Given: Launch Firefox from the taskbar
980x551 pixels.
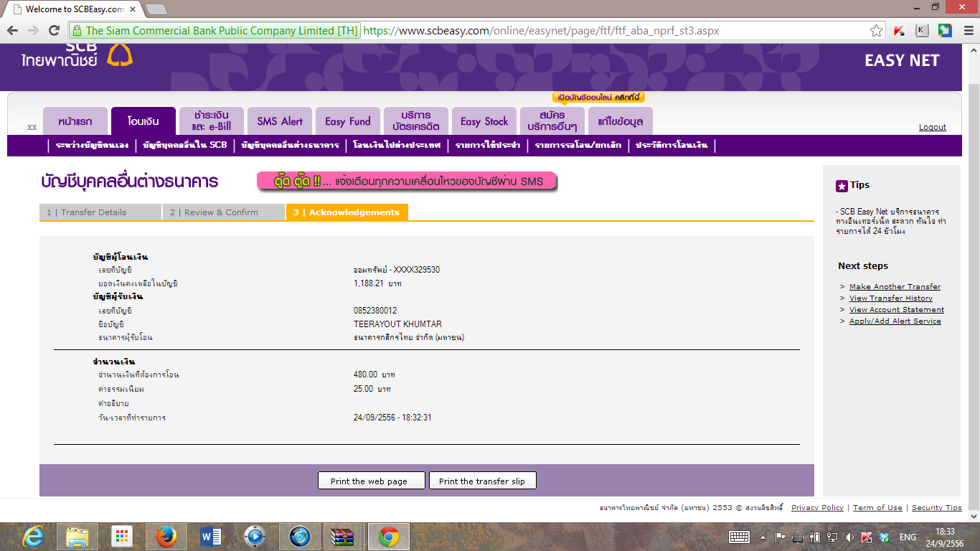Looking at the screenshot, I should point(166,537).
